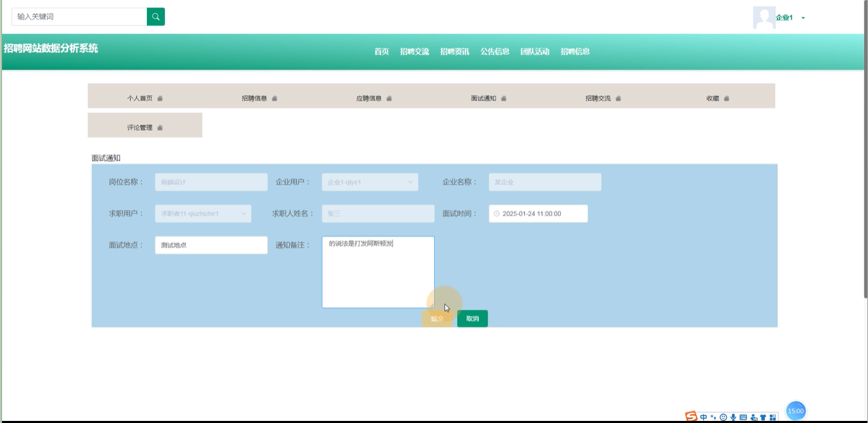Click the blue 15:00 timer circle

tap(795, 411)
